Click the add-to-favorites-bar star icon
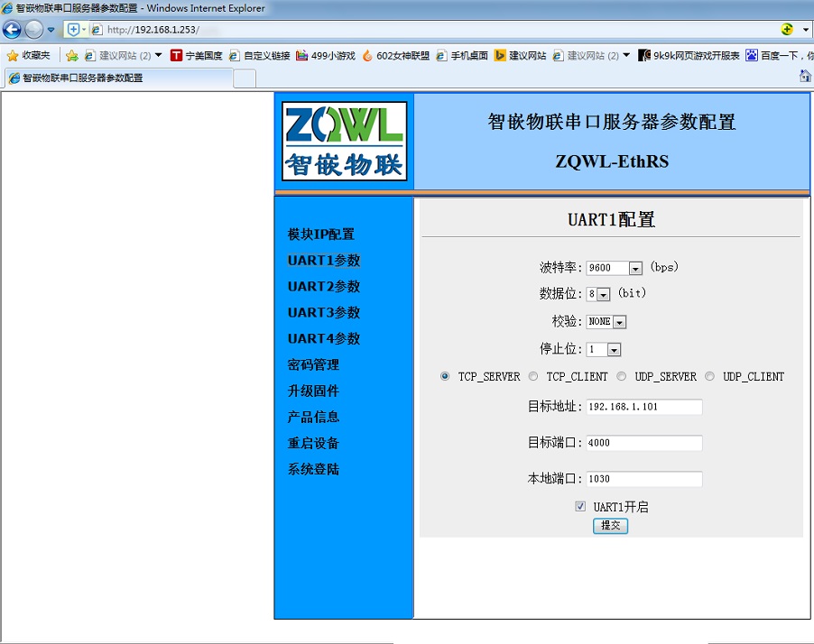 coord(72,55)
